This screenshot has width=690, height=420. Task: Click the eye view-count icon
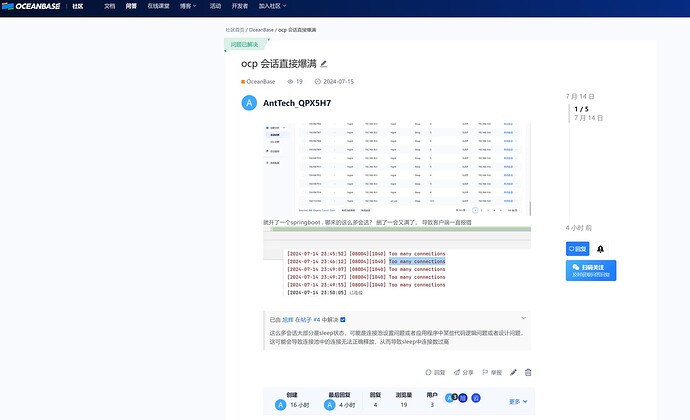[x=290, y=81]
